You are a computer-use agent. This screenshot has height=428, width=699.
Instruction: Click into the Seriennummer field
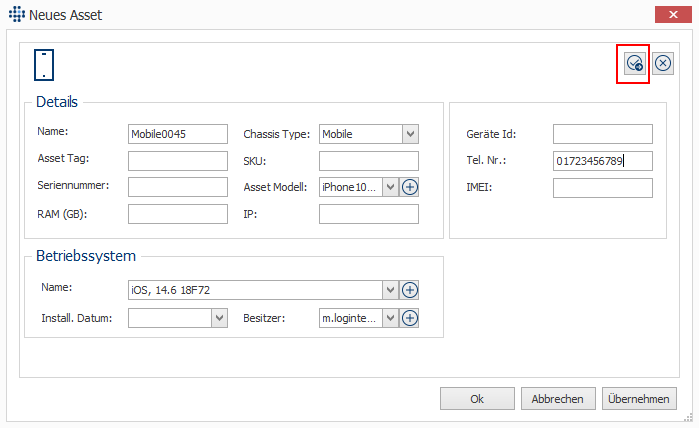coord(178,187)
